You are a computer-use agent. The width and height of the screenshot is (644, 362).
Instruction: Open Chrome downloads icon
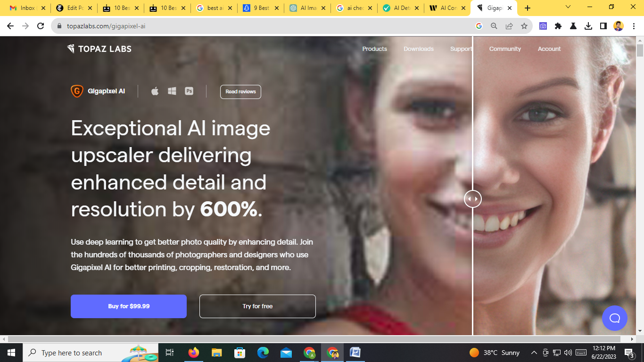pos(588,26)
